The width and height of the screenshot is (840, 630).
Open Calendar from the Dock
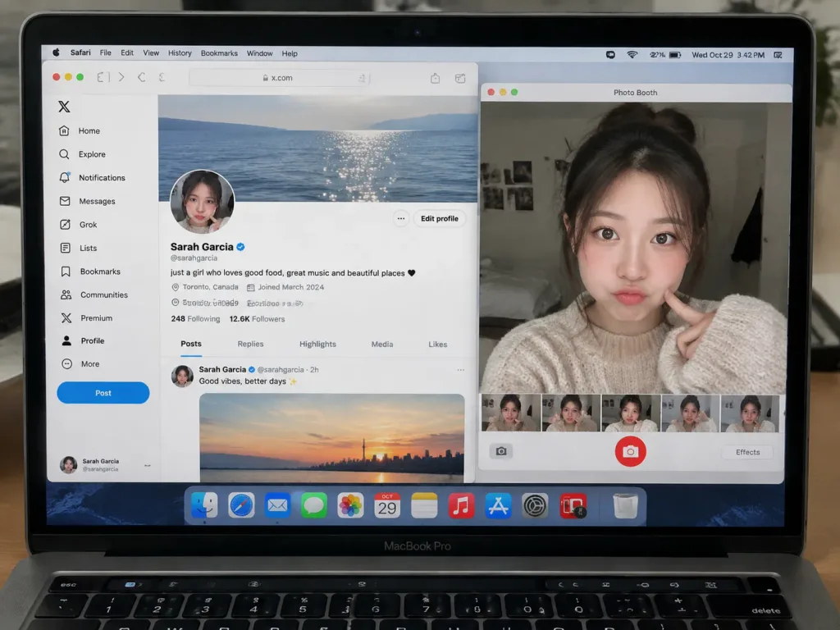[x=387, y=505]
